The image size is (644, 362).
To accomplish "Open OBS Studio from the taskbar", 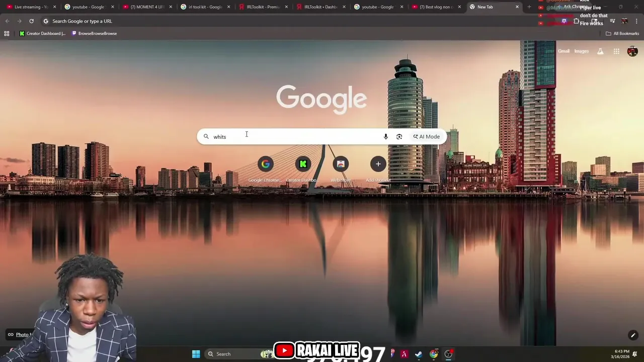I will click(x=448, y=354).
